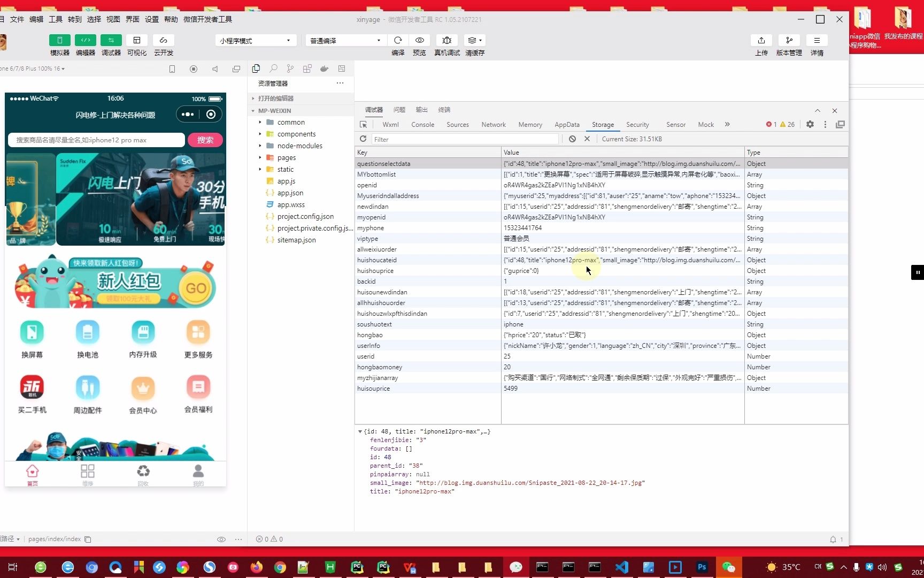Click the element inspect picker icon
Viewport: 924px width, 578px height.
(x=364, y=124)
